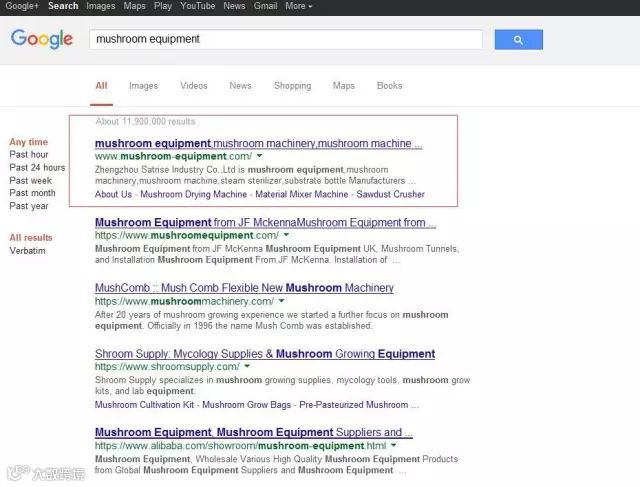Open the mushroom equipment, mushroom machinery result title
This screenshot has width=640, height=487.
[x=258, y=143]
